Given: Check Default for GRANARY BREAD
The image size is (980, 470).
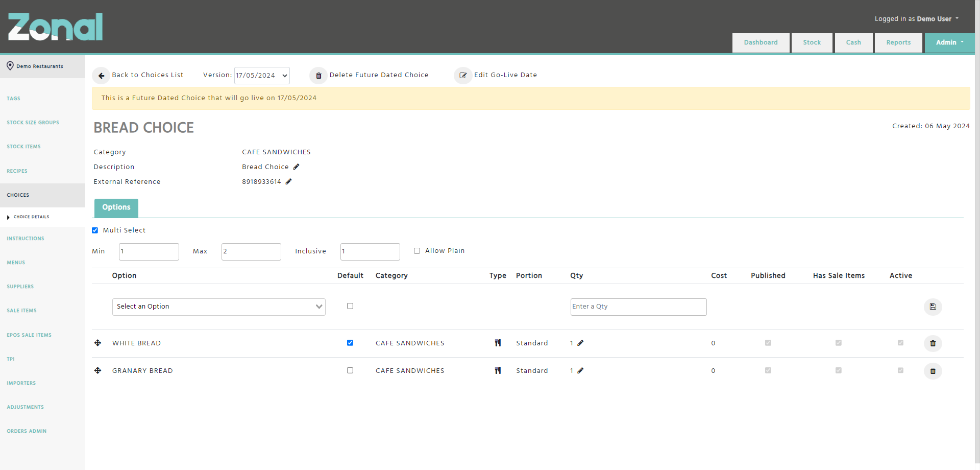Looking at the screenshot, I should (350, 370).
